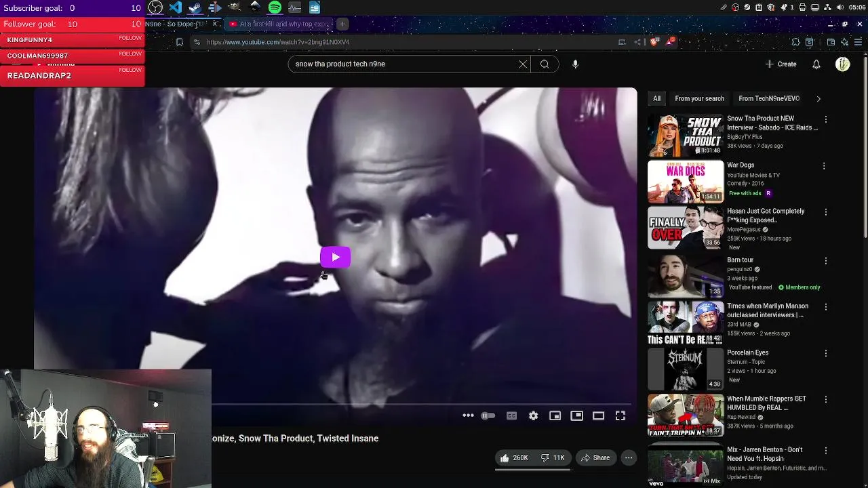Open options for Porcelain Eyes

click(x=825, y=353)
